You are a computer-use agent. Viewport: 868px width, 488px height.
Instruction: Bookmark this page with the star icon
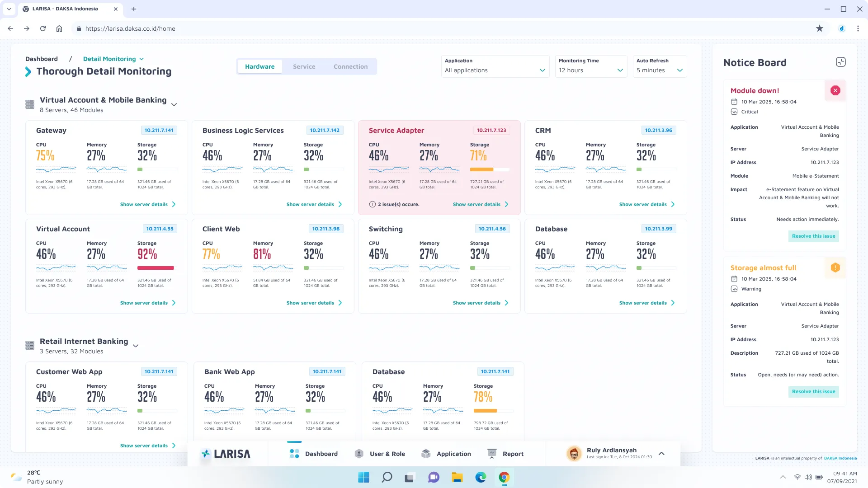coord(820,28)
